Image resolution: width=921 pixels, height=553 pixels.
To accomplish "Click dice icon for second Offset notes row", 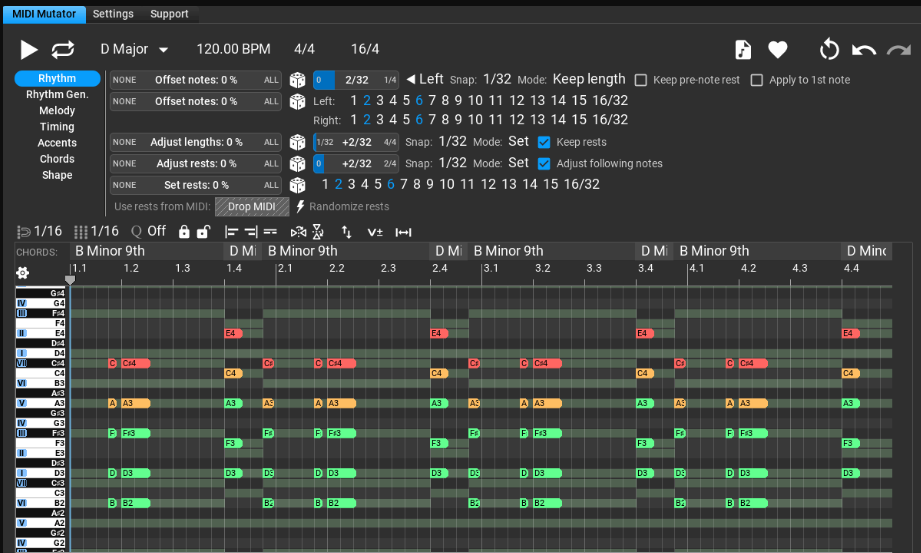I will 298,102.
